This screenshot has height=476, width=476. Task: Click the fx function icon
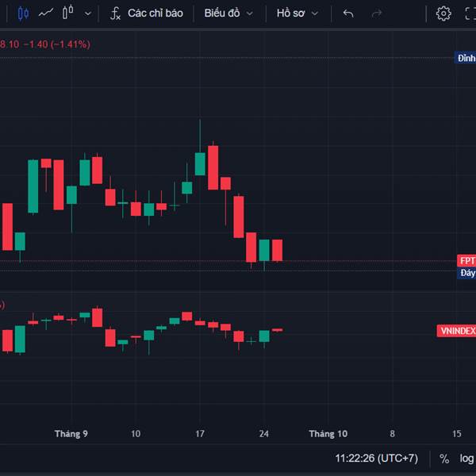[115, 13]
